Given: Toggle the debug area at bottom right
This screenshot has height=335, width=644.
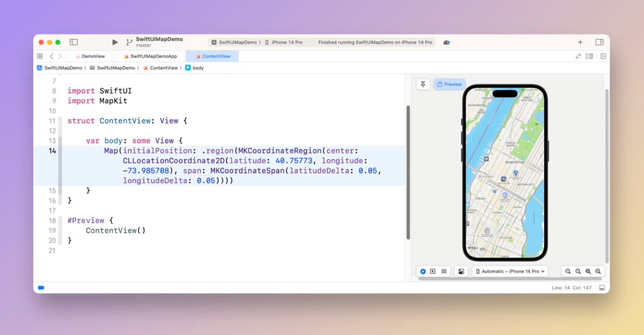Looking at the screenshot, I should tap(602, 288).
